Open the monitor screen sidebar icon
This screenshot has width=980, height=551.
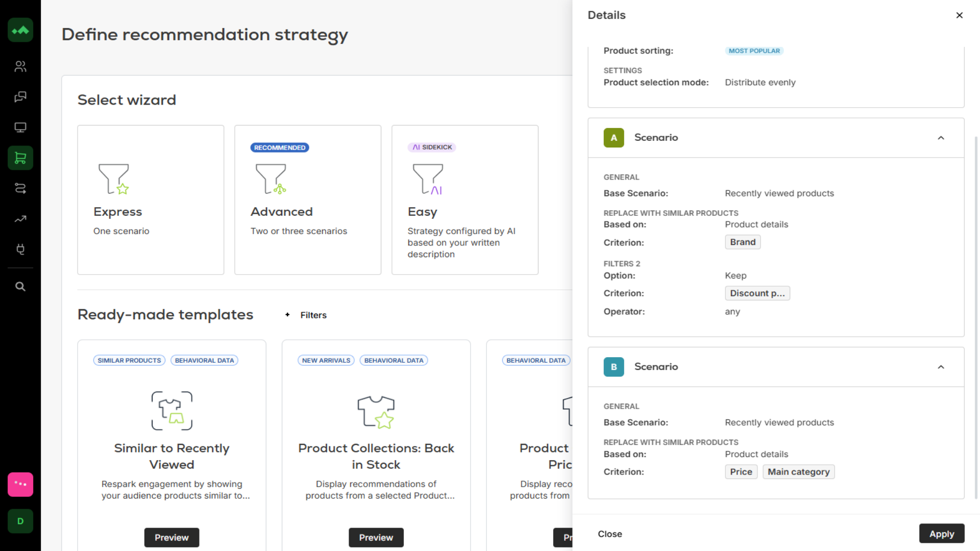pos(20,128)
